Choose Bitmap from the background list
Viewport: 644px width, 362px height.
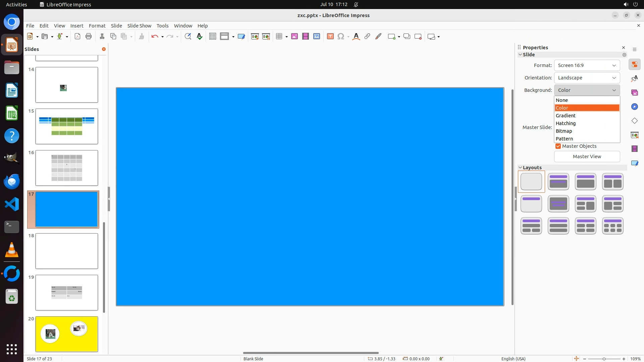(x=564, y=131)
